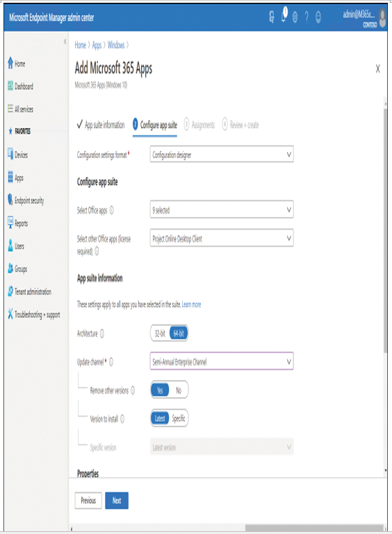The height and width of the screenshot is (534, 392).
Task: Open the Users sidebar icon
Action: (x=10, y=245)
